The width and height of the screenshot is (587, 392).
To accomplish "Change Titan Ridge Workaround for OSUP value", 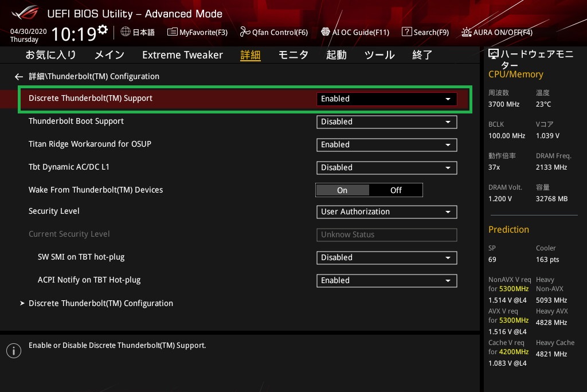I will (x=386, y=144).
